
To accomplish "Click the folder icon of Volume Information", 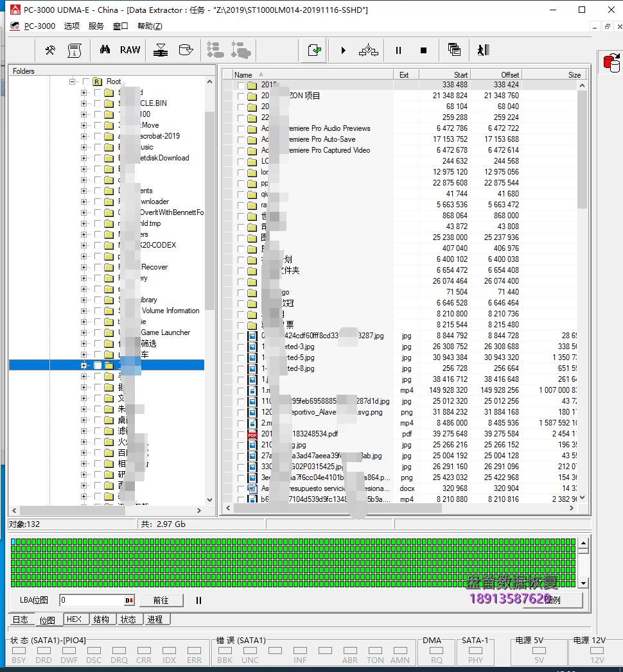I will [109, 311].
